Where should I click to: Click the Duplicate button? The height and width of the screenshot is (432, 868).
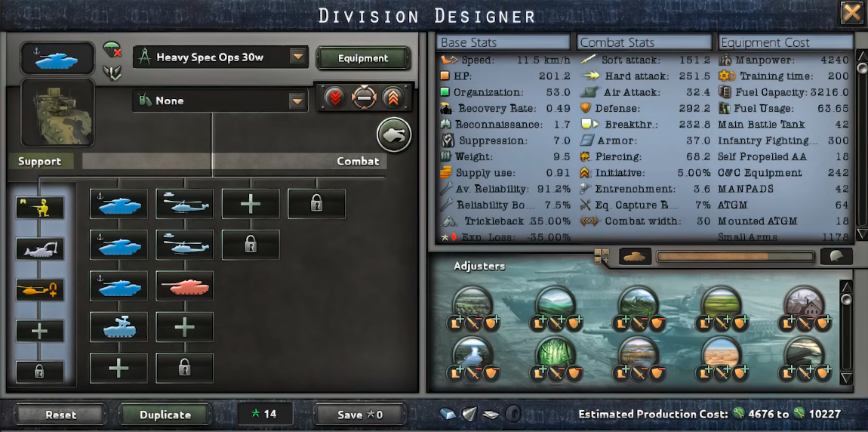point(165,415)
